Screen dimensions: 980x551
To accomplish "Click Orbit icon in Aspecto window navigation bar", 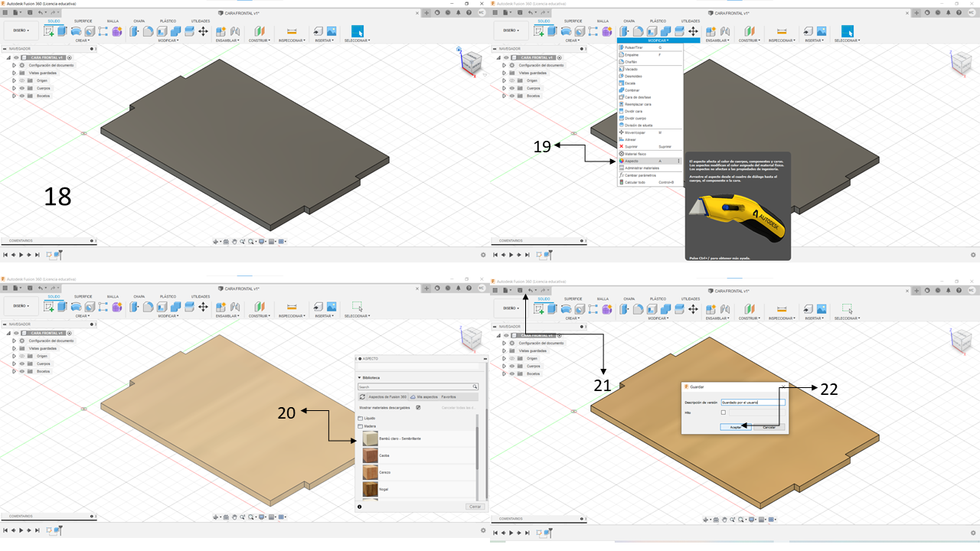I will tap(216, 519).
